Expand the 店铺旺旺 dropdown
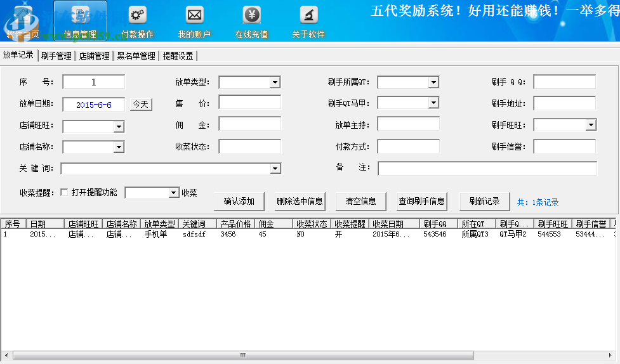The height and width of the screenshot is (364, 620). tap(119, 126)
